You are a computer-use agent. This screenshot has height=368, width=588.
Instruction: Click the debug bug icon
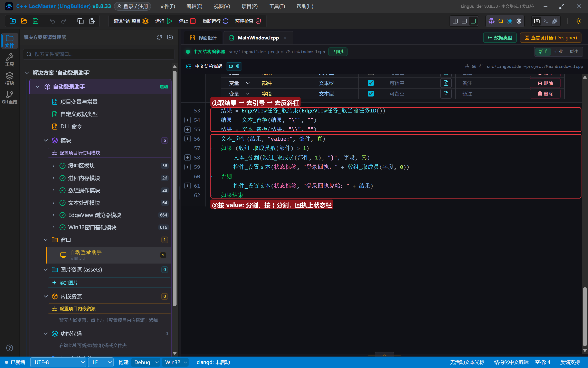tap(491, 21)
